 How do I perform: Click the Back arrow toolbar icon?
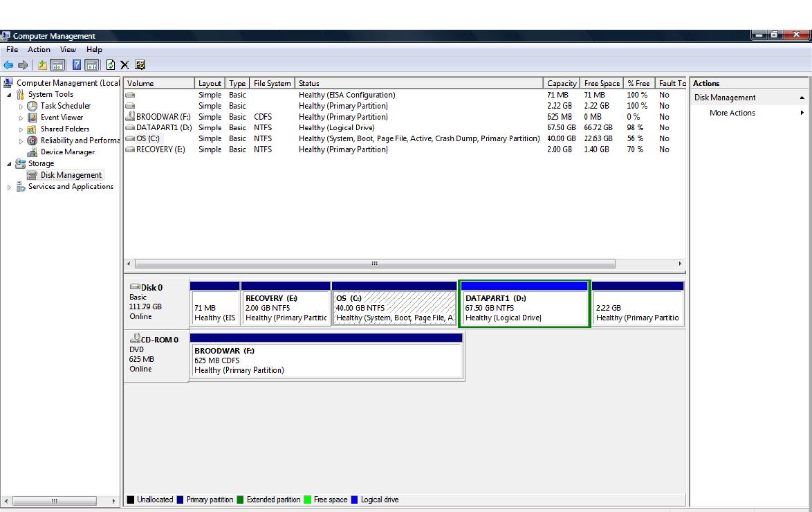tap(8, 65)
